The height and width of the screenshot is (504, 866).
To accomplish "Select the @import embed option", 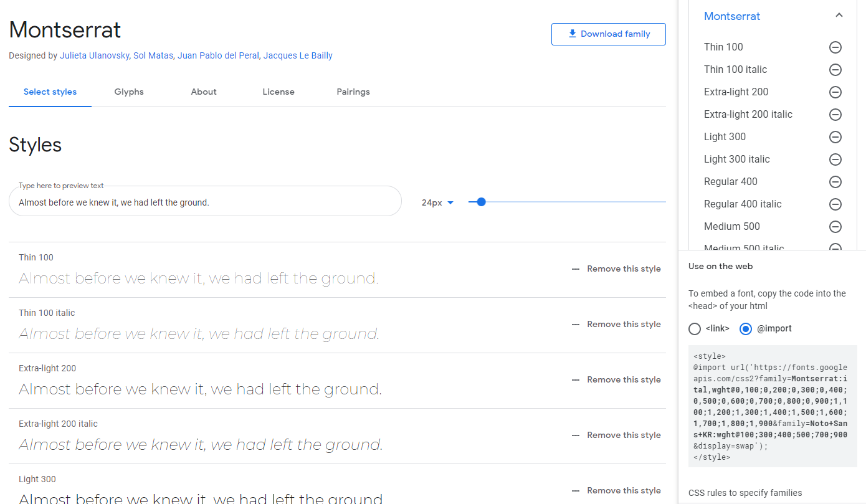I will point(746,329).
